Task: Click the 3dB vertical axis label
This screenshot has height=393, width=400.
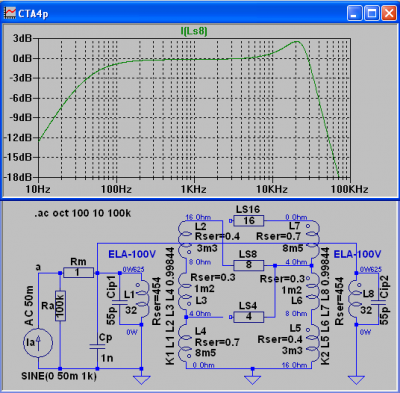Action: [x=23, y=39]
